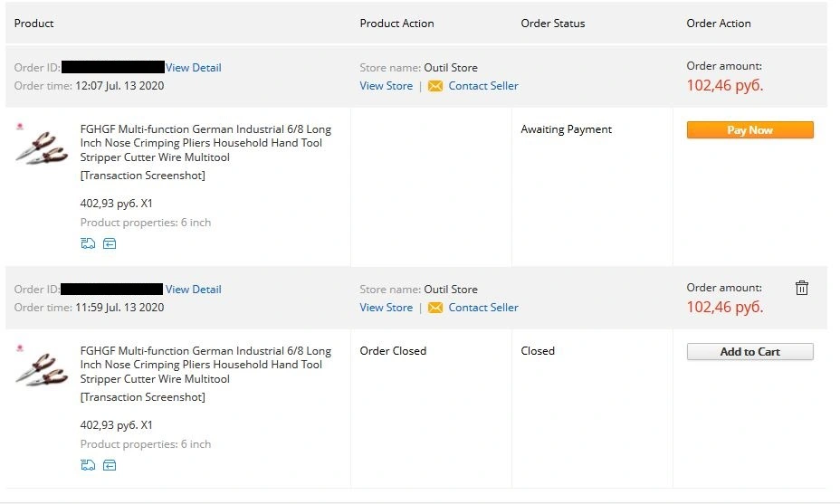This screenshot has height=504, width=840.
Task: Click Transaction Screenshot in the Closed order
Action: (x=142, y=397)
